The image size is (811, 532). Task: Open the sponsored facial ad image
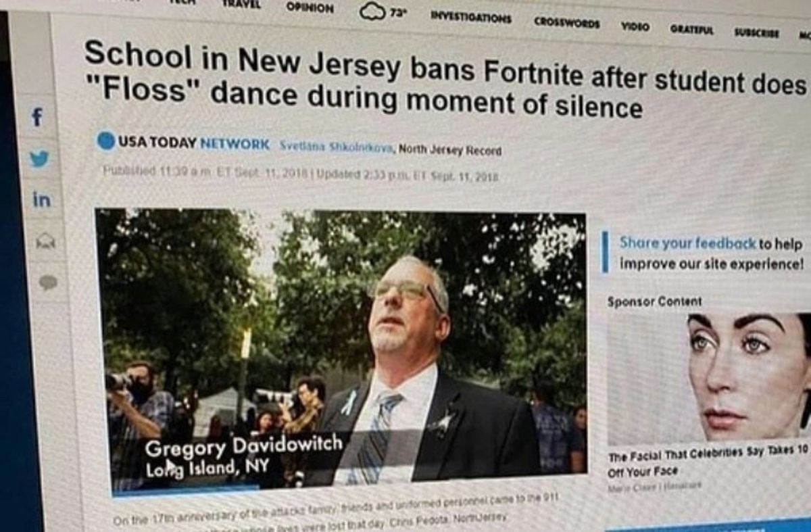coord(708,379)
